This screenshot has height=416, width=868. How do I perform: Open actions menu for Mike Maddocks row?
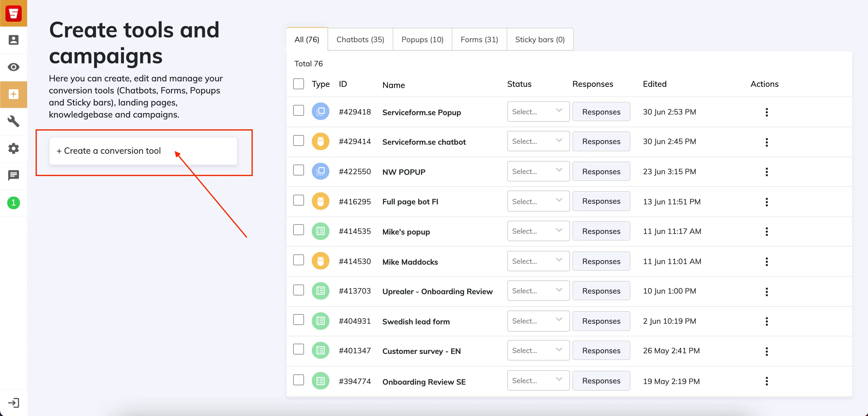(767, 262)
